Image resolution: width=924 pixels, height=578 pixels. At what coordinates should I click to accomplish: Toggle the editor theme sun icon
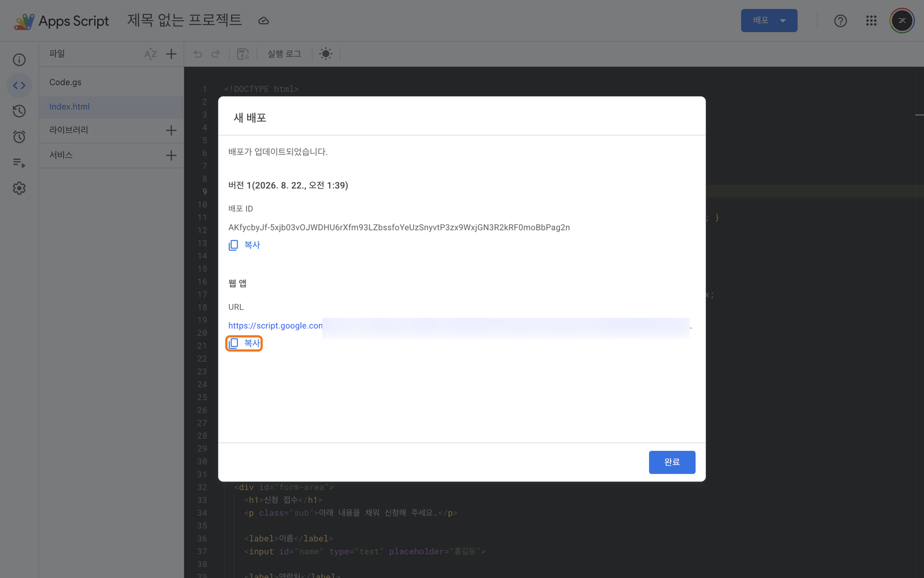(326, 54)
